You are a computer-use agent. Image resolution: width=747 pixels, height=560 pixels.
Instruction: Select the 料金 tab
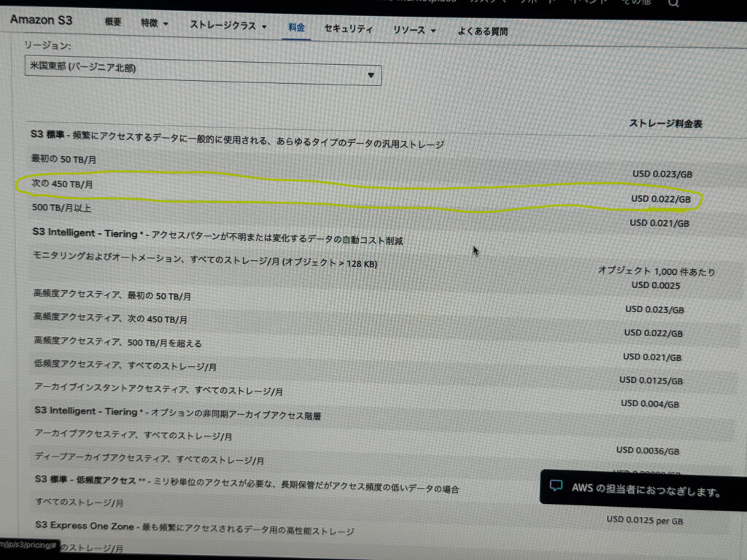pyautogui.click(x=296, y=28)
